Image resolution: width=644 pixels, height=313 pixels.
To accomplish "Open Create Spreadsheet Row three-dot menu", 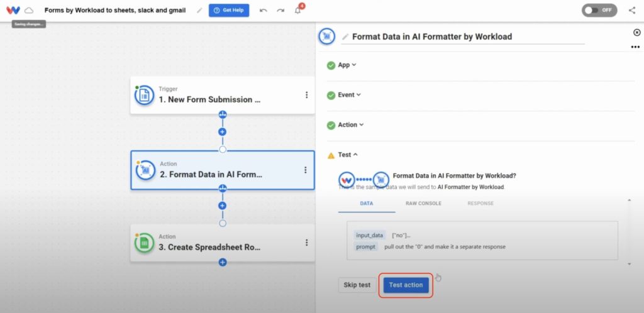I will (306, 243).
